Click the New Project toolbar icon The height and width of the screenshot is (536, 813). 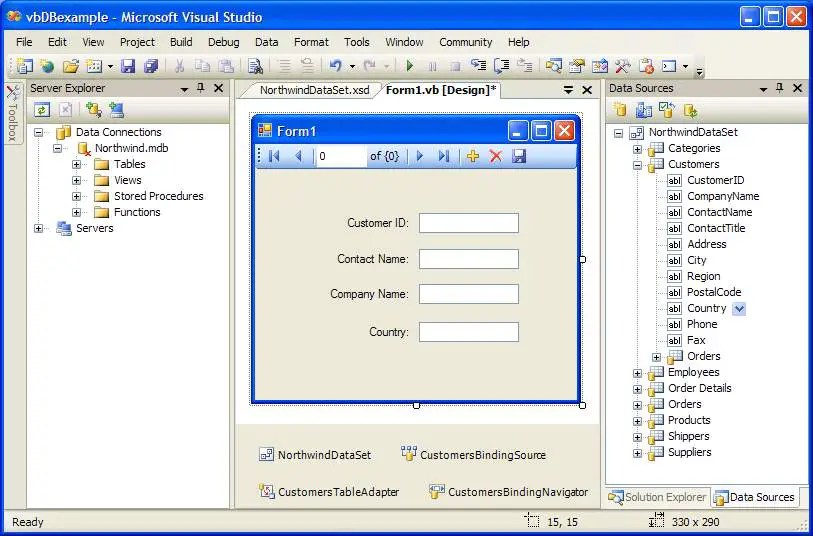coord(24,66)
